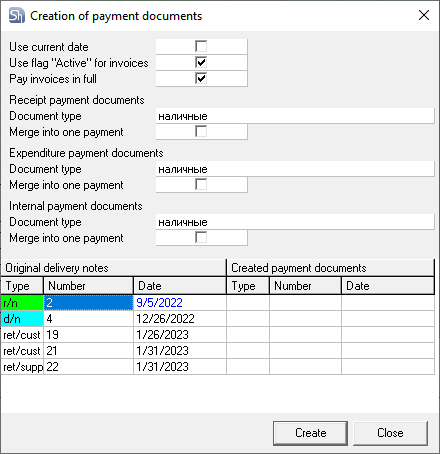Check Merge into one payment under Expenditure

point(201,185)
